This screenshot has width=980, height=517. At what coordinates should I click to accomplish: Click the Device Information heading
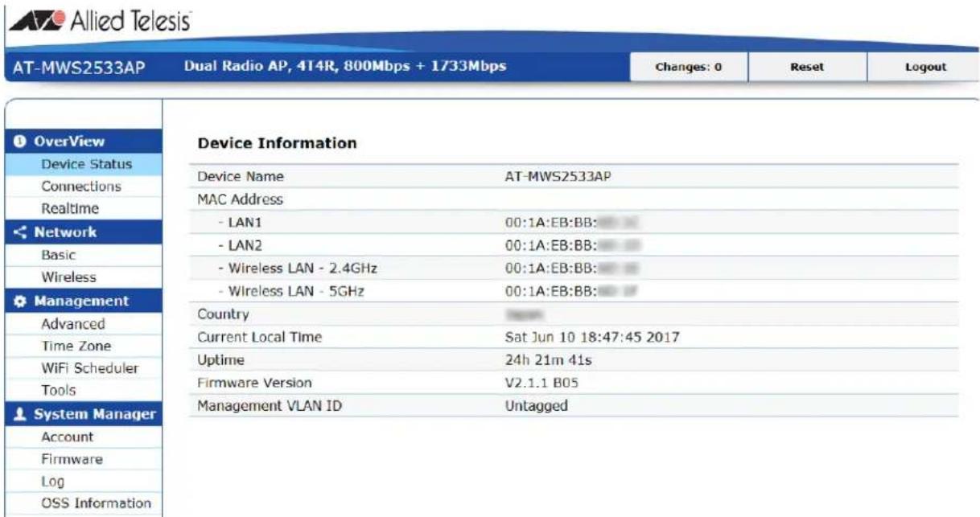277,144
